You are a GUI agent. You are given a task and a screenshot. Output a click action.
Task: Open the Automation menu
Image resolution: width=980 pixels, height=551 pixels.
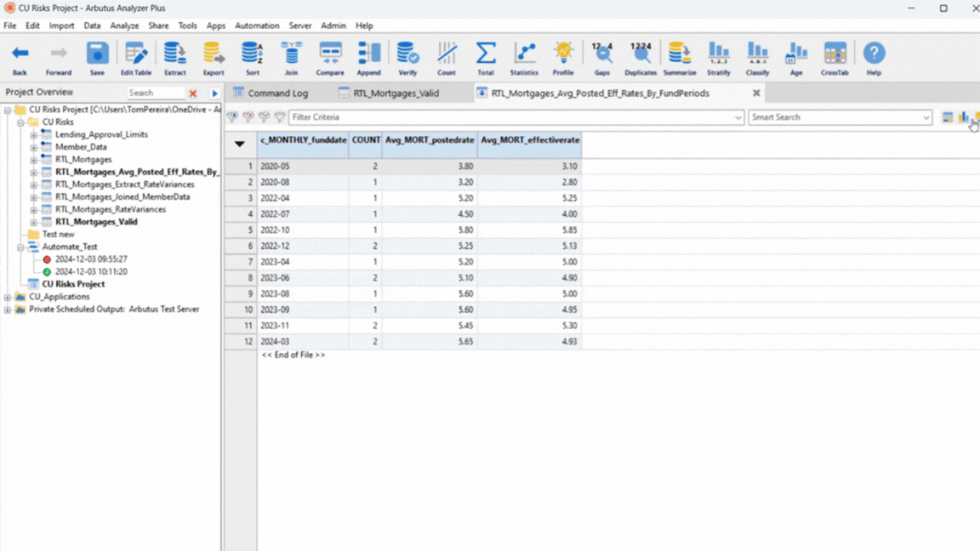(x=256, y=26)
